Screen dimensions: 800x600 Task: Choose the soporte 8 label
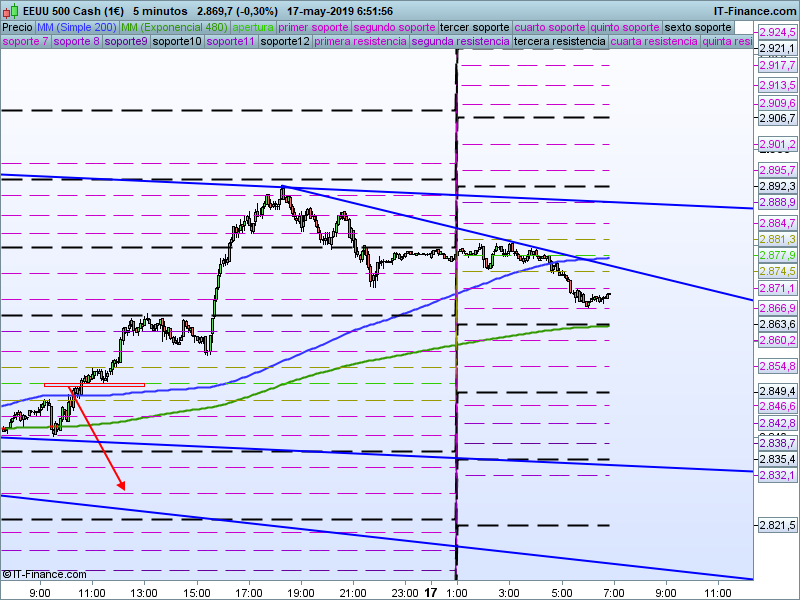[x=76, y=41]
